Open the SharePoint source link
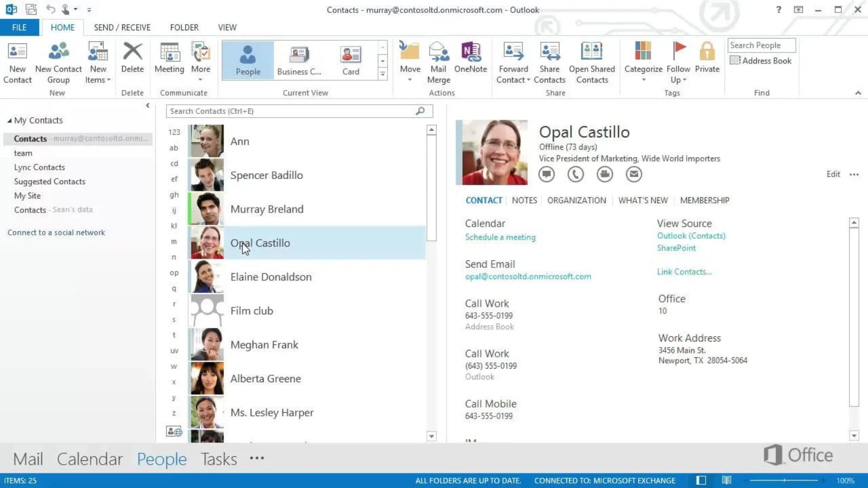Viewport: 868px width, 488px height. click(676, 248)
